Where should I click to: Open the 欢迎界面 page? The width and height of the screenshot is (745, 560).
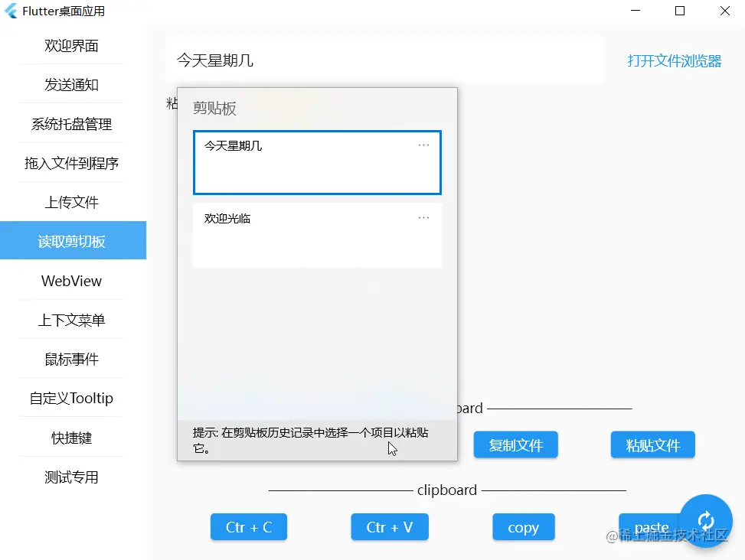click(x=71, y=46)
